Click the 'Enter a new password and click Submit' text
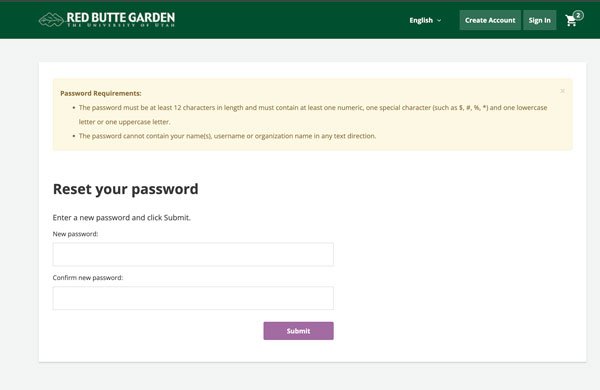Image resolution: width=600 pixels, height=390 pixels. coord(122,217)
